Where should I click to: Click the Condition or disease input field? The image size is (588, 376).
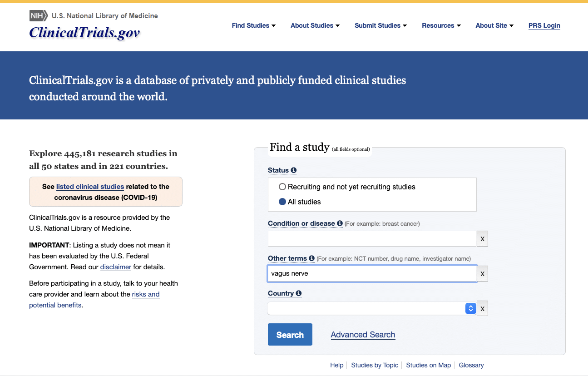tap(372, 239)
